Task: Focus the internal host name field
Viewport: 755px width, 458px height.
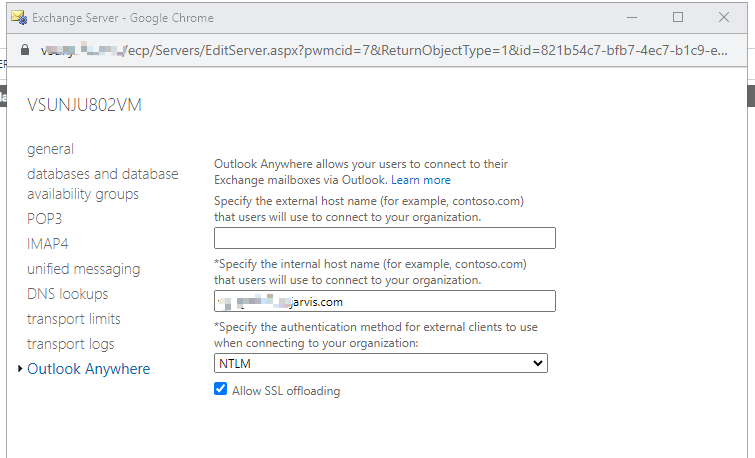Action: (x=385, y=301)
